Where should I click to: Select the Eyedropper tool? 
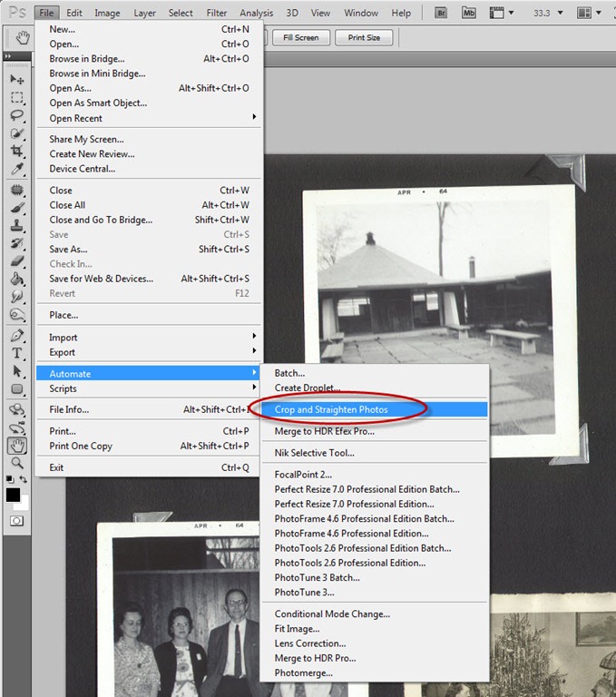17,169
